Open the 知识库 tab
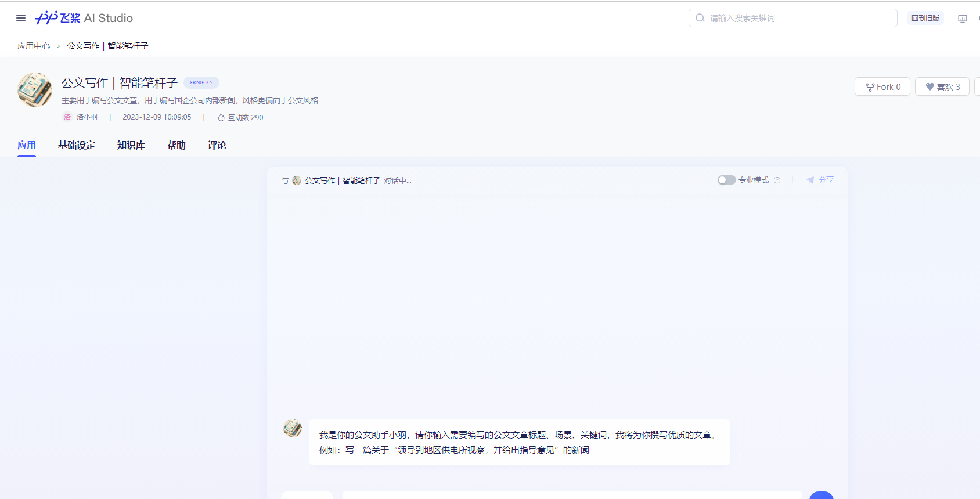 pos(131,145)
